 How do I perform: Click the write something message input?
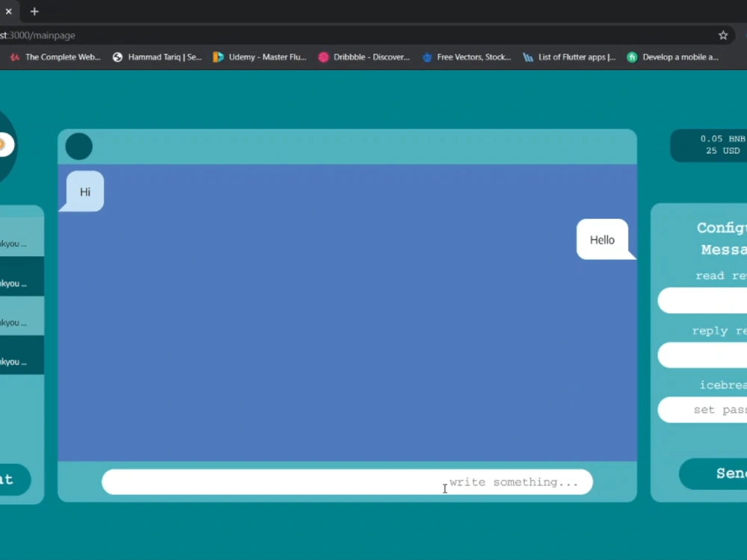(x=347, y=482)
